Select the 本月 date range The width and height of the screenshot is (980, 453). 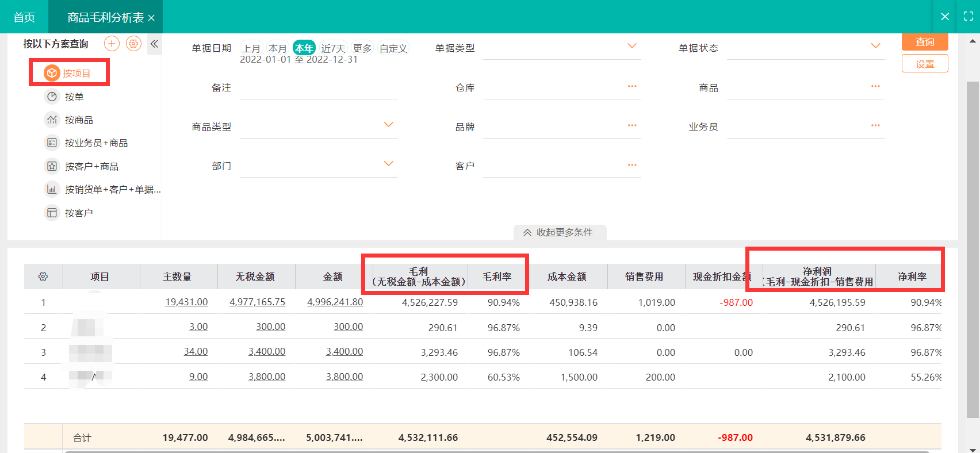(277, 48)
